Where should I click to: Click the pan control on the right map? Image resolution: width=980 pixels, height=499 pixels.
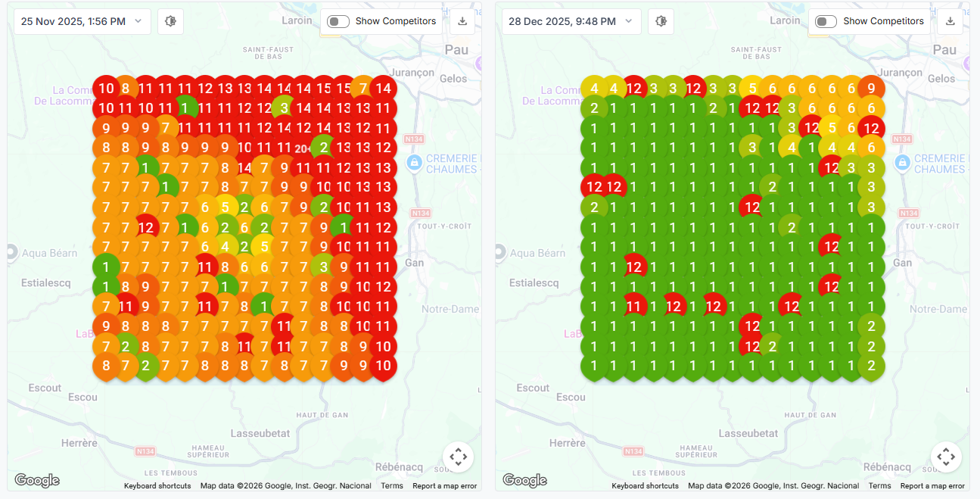point(946,457)
